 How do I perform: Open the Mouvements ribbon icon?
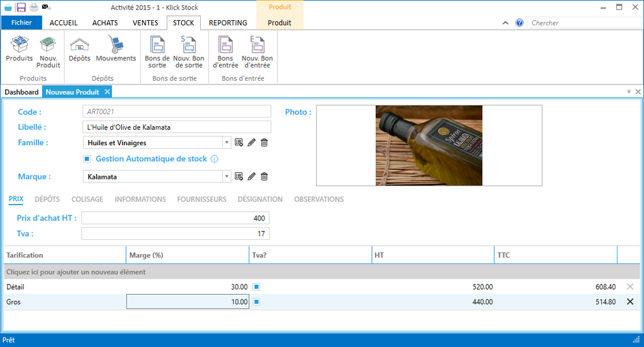point(116,49)
